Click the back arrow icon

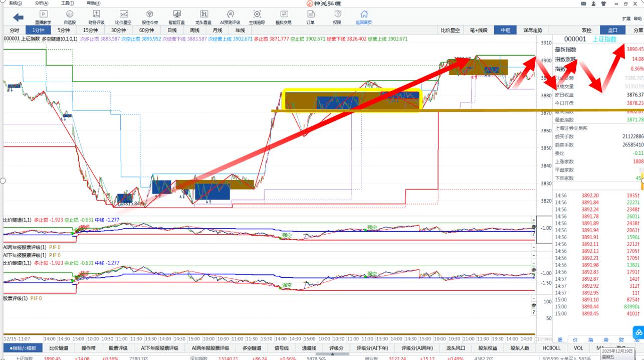[18, 18]
